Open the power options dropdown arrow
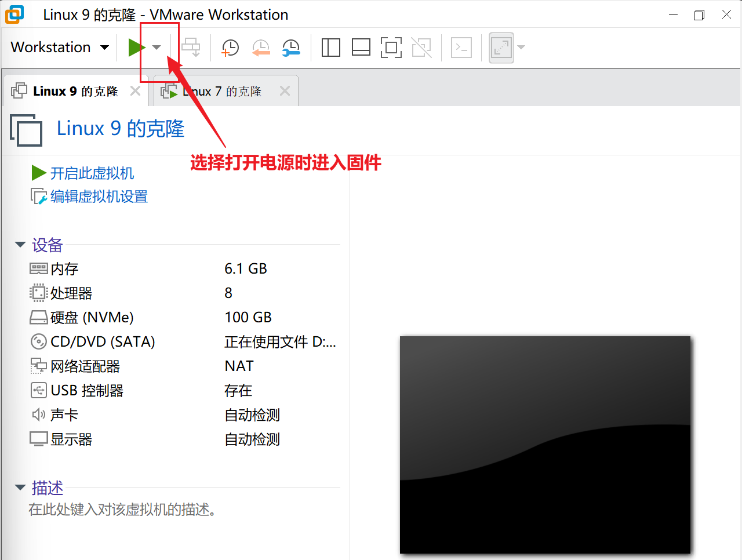This screenshot has width=742, height=560. [x=157, y=48]
